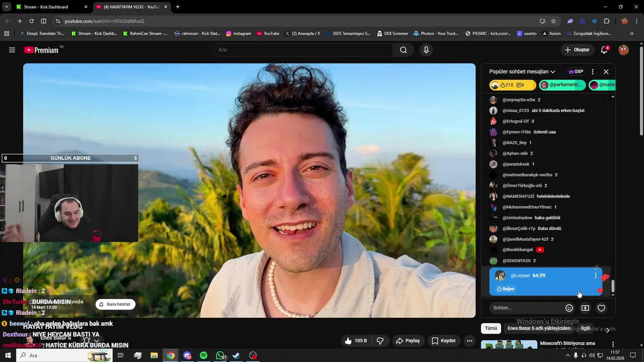This screenshot has width=644, height=362.
Task: Expand notification dropdown beside channel bell
Action: click(x=97, y=340)
